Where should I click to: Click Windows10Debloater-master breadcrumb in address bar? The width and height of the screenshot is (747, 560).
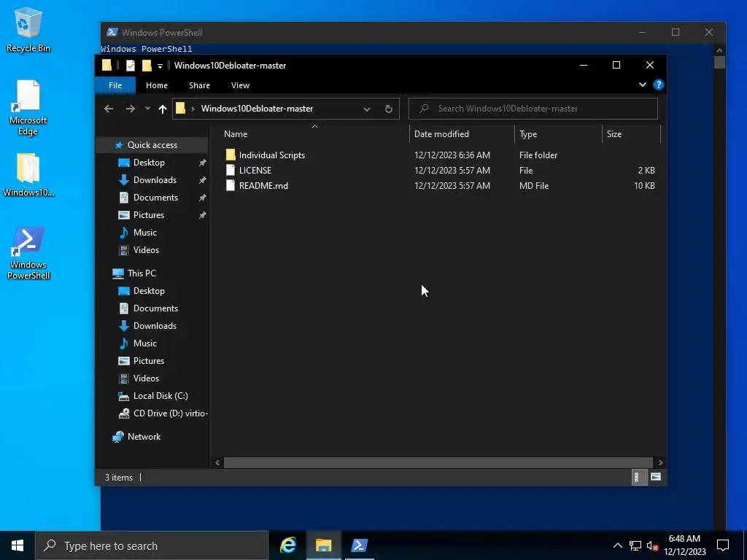pyautogui.click(x=257, y=109)
